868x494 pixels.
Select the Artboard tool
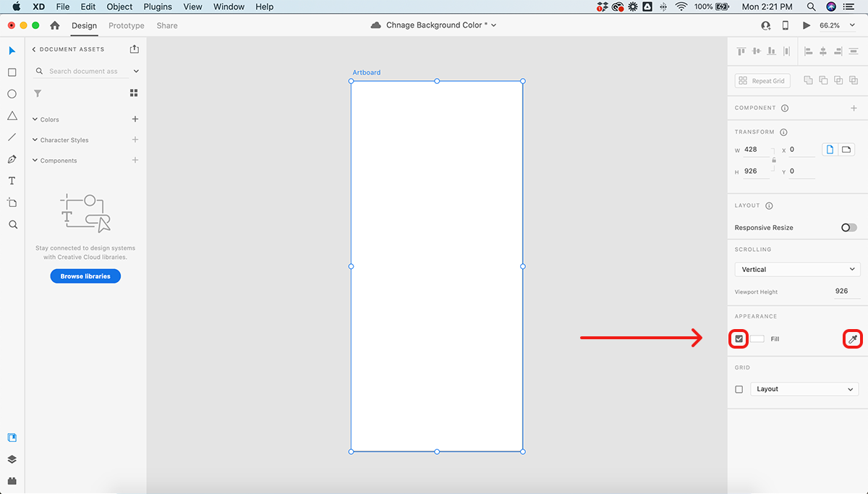(x=12, y=203)
